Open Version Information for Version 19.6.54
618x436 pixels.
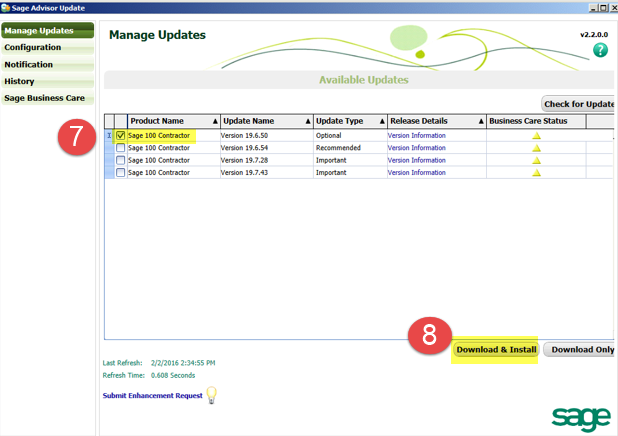417,148
